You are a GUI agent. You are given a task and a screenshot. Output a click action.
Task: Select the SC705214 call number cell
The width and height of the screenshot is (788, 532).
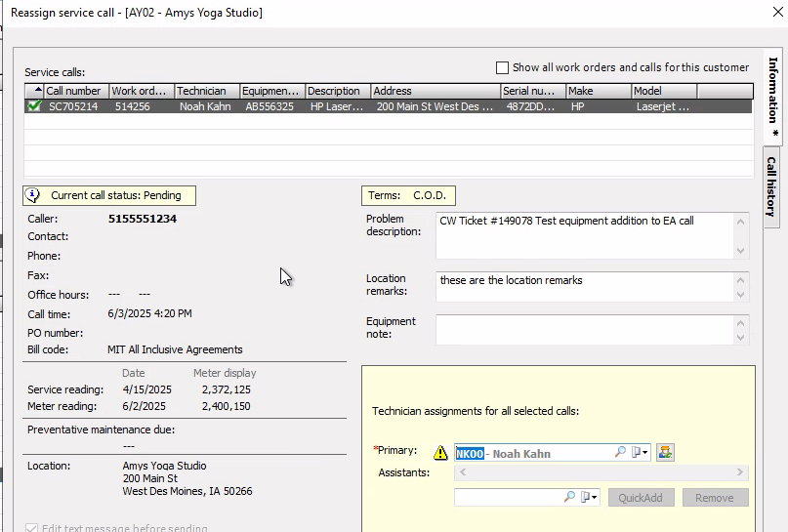tap(73, 106)
